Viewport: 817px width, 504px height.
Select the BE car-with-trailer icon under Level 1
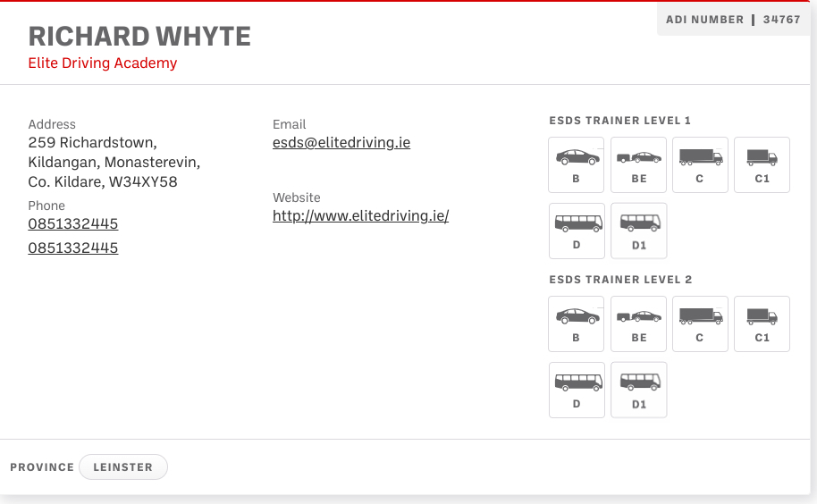(x=638, y=165)
